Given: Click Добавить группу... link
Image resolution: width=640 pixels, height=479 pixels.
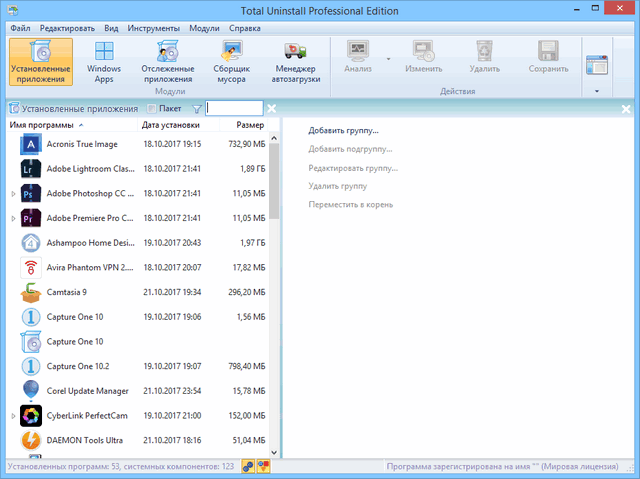Looking at the screenshot, I should point(343,131).
